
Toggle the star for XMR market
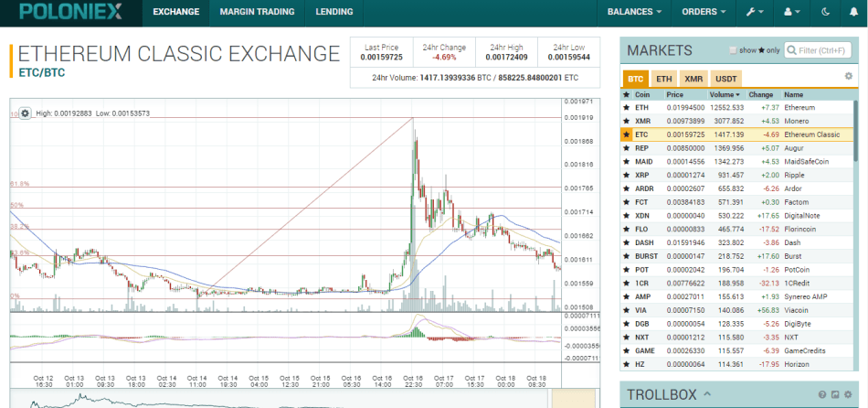pyautogui.click(x=627, y=121)
